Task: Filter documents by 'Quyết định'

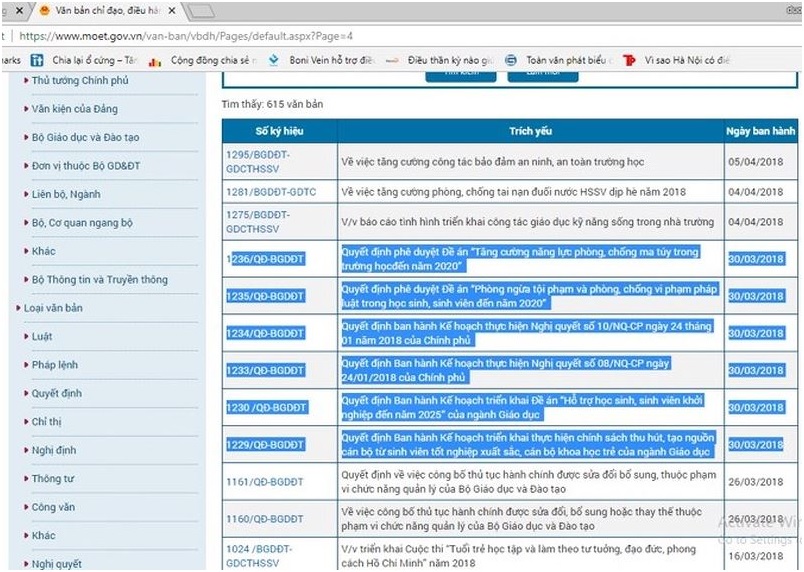Action: [56, 393]
